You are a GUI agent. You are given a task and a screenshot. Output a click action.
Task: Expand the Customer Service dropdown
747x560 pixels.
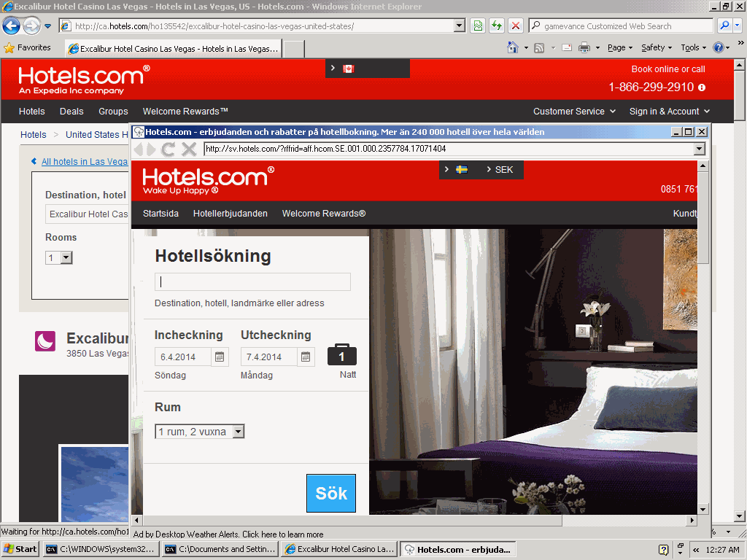[x=575, y=112]
